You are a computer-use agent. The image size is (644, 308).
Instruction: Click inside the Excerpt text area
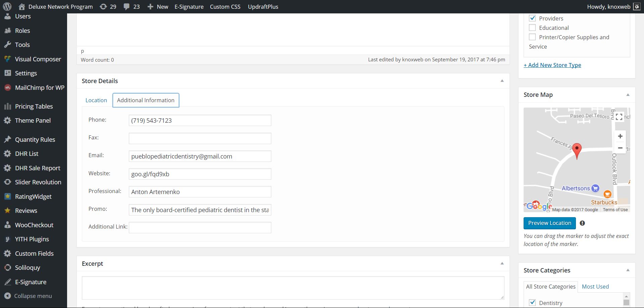pyautogui.click(x=293, y=288)
